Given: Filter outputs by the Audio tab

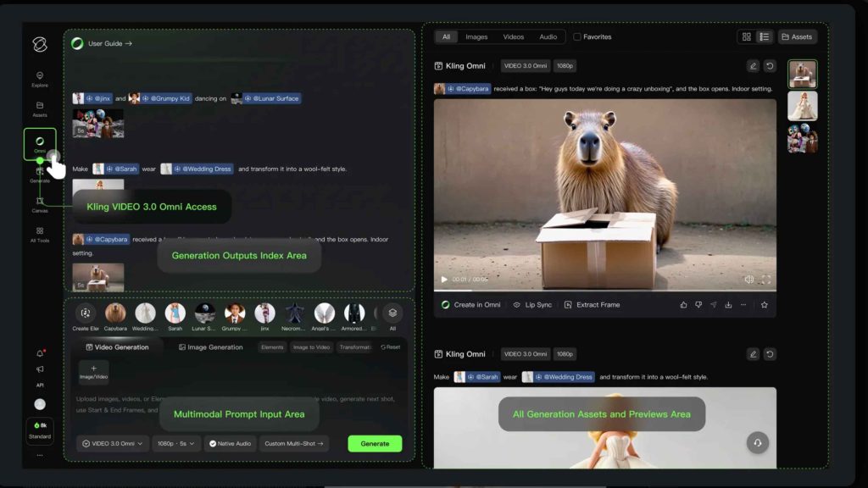Looking at the screenshot, I should tap(548, 36).
